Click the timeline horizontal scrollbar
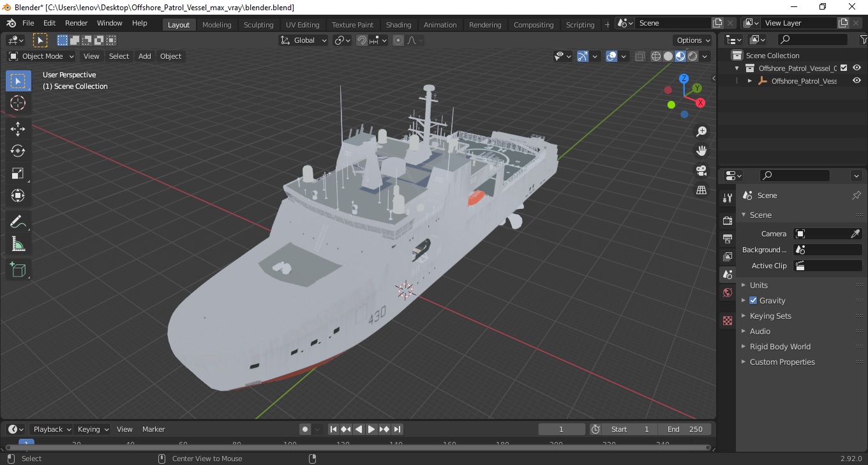The image size is (868, 465). click(x=357, y=447)
